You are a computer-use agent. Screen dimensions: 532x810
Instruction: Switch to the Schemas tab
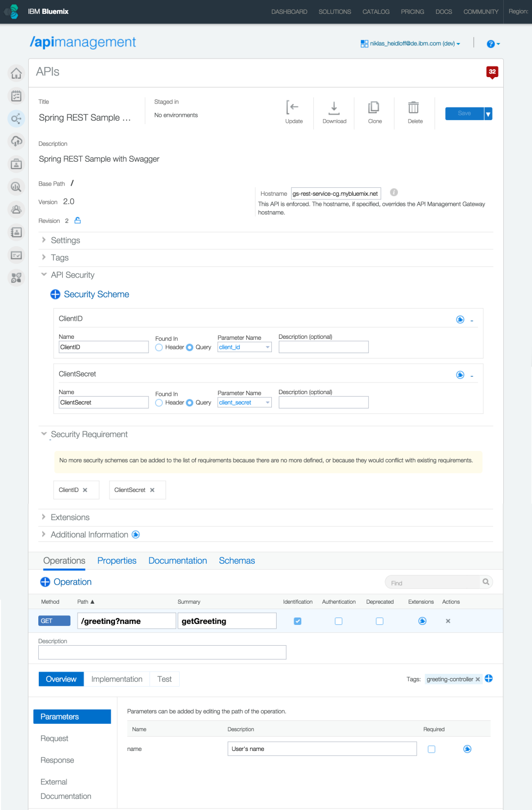click(237, 561)
